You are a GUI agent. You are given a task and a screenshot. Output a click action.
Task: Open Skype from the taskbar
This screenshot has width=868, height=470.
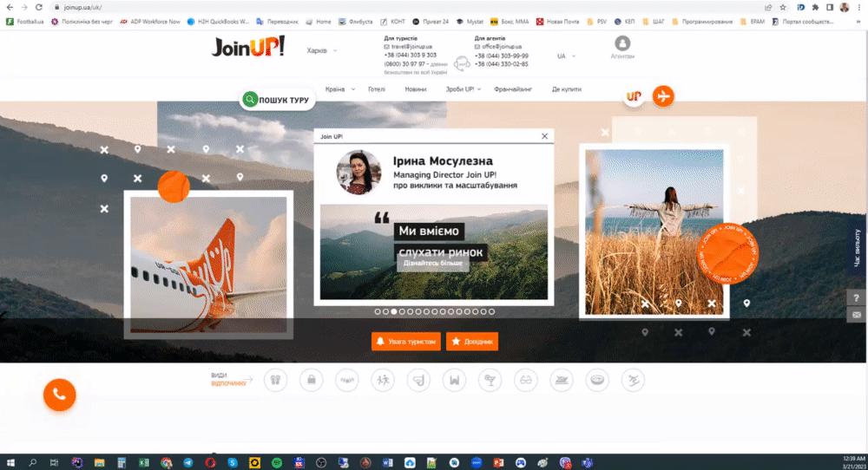pos(233,463)
